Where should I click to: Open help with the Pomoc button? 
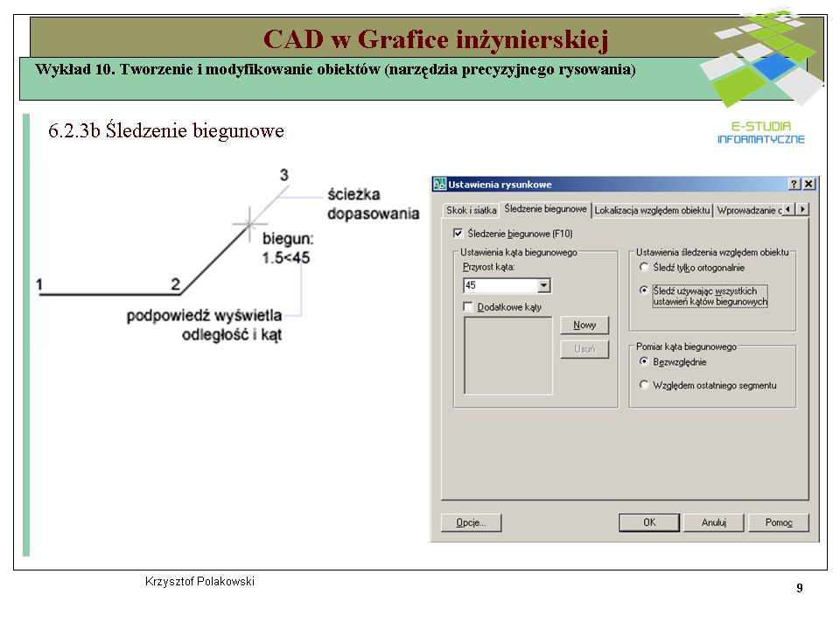coord(779,523)
